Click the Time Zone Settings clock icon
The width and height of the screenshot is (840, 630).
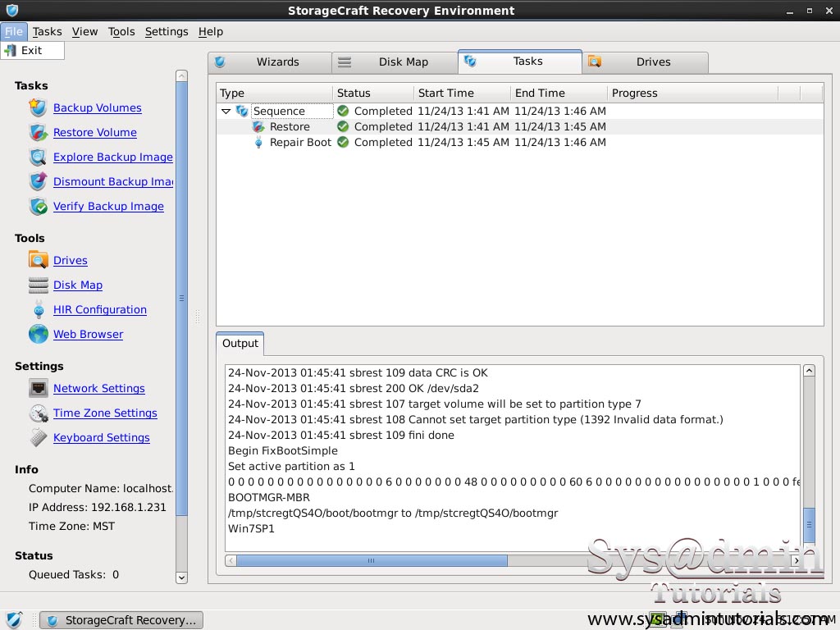[38, 413]
